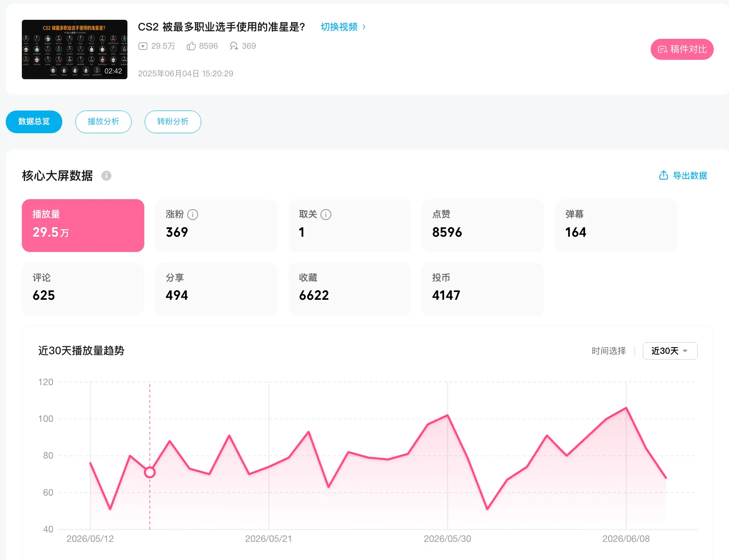Select the 评论 metric card
This screenshot has width=729, height=560.
coord(83,289)
